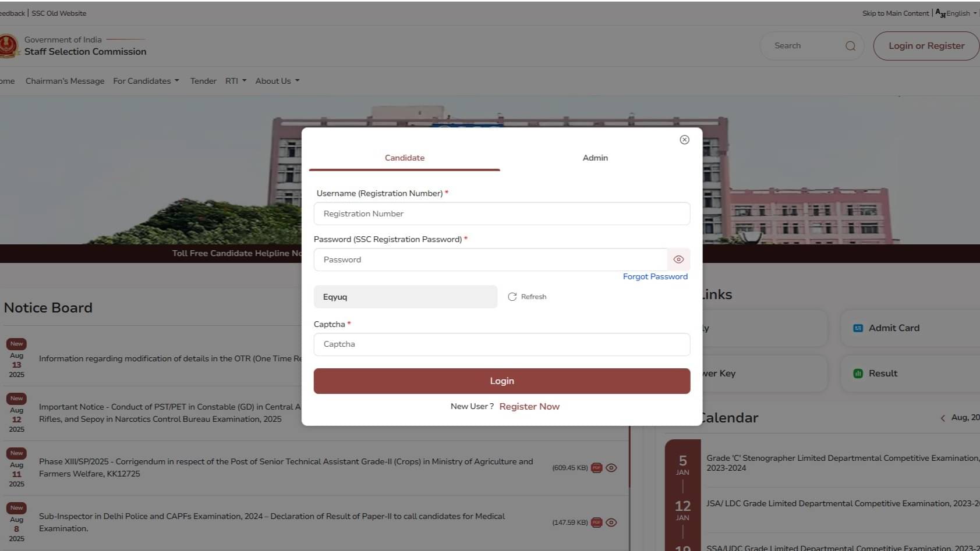Click the Registration Number input field
The height and width of the screenshot is (551, 980).
(x=501, y=214)
